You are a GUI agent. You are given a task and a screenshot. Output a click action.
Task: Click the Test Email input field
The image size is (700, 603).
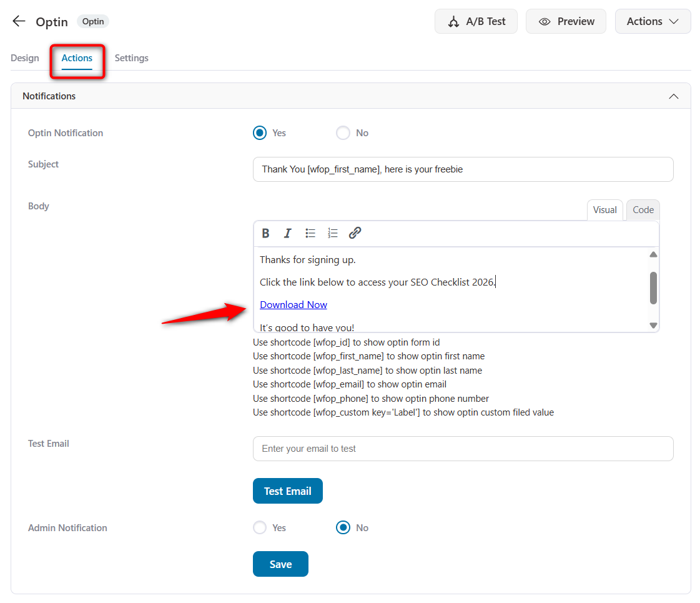[x=463, y=449]
